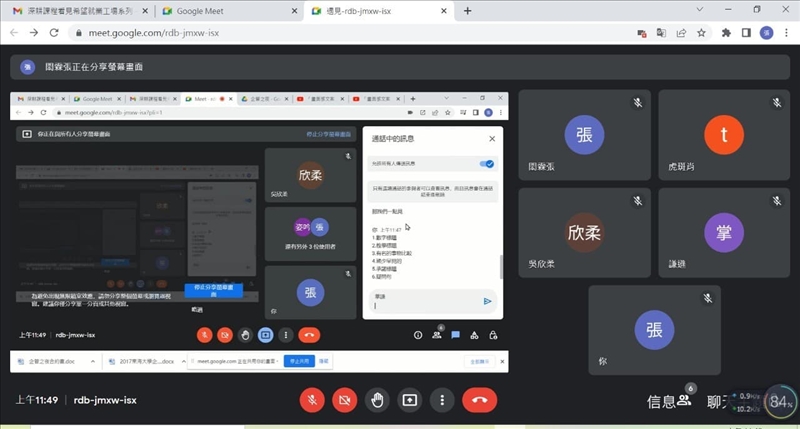
Task: Bookmark this page with the star icon
Action: tap(701, 32)
